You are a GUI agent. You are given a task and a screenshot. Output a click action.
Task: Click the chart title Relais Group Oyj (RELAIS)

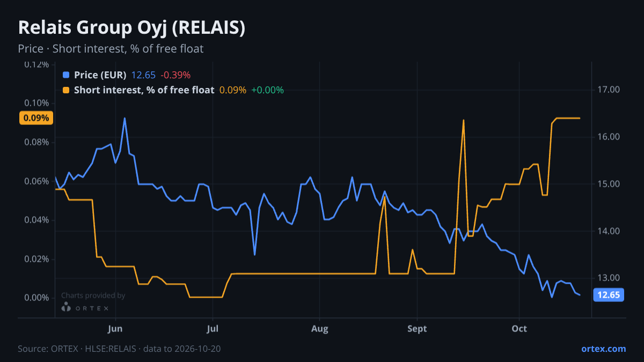pos(131,28)
